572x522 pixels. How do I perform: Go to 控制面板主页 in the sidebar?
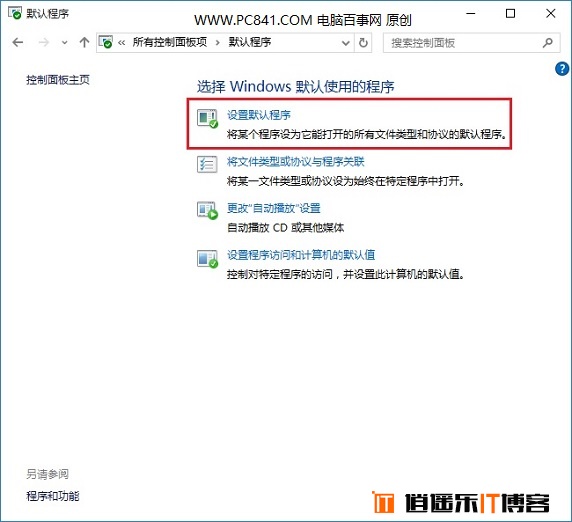point(58,80)
